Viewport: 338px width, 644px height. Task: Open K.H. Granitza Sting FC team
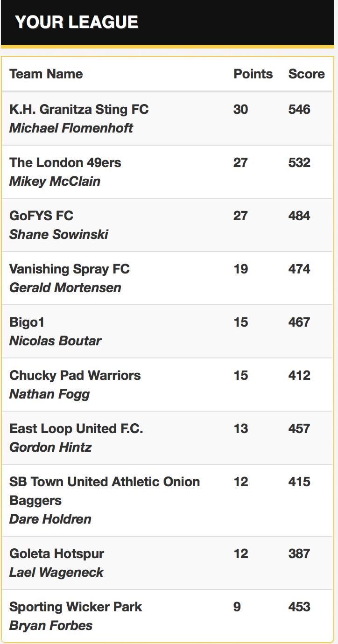click(79, 109)
